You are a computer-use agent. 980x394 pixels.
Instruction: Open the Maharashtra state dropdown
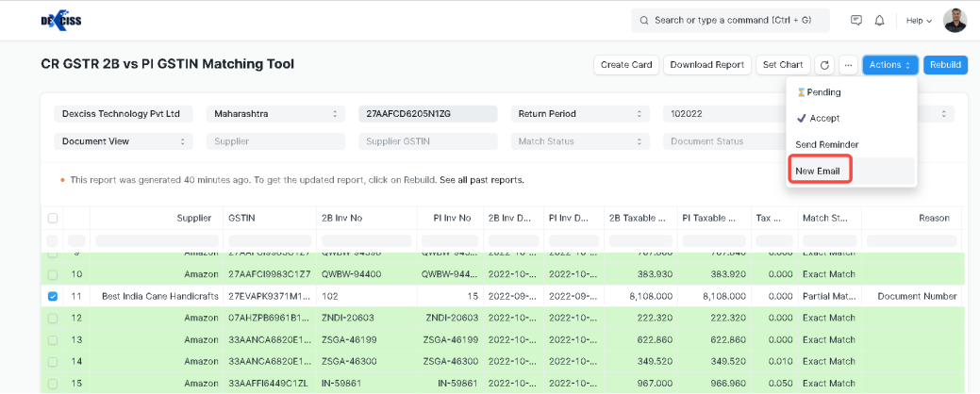click(x=275, y=114)
